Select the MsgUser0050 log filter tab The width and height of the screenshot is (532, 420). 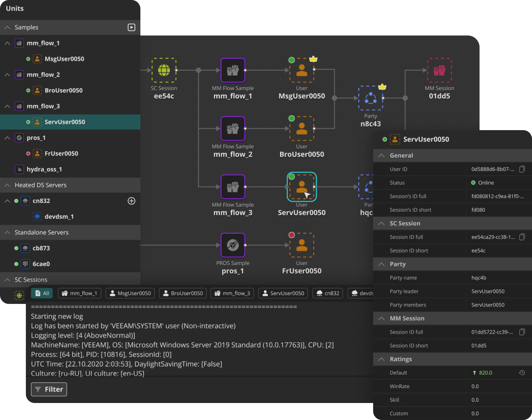(130, 293)
